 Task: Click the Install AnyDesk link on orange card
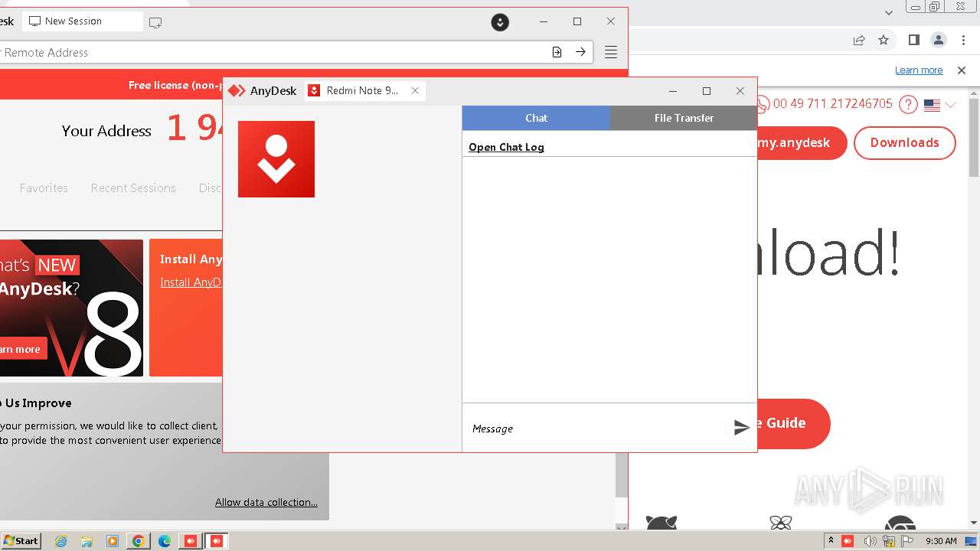point(191,282)
